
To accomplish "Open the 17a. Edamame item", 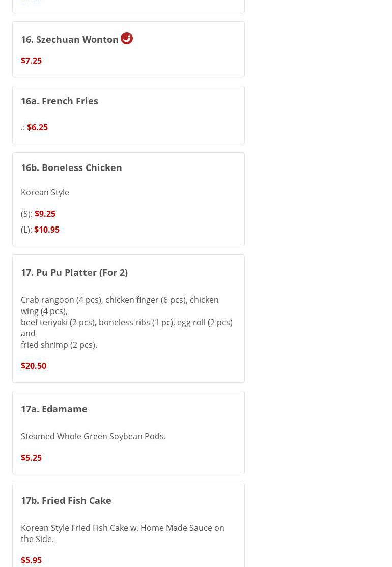I will 54,409.
